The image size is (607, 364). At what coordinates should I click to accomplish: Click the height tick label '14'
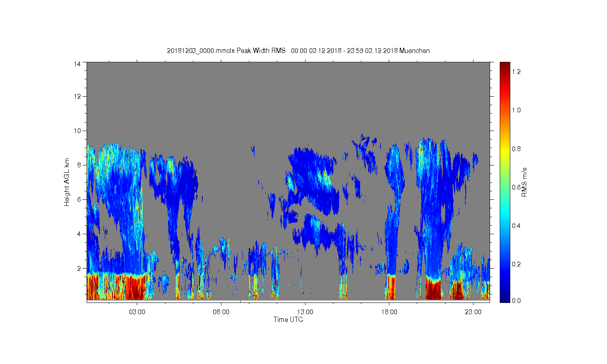pos(77,64)
